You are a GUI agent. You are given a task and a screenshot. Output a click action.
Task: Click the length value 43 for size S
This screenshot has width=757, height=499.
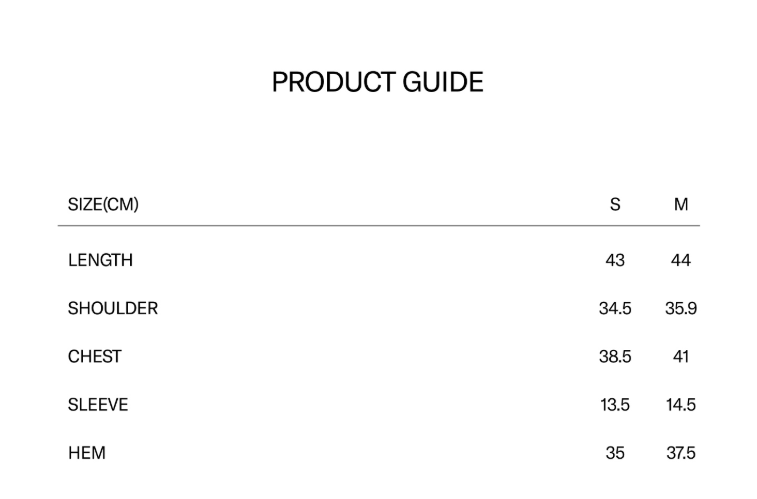pyautogui.click(x=615, y=261)
